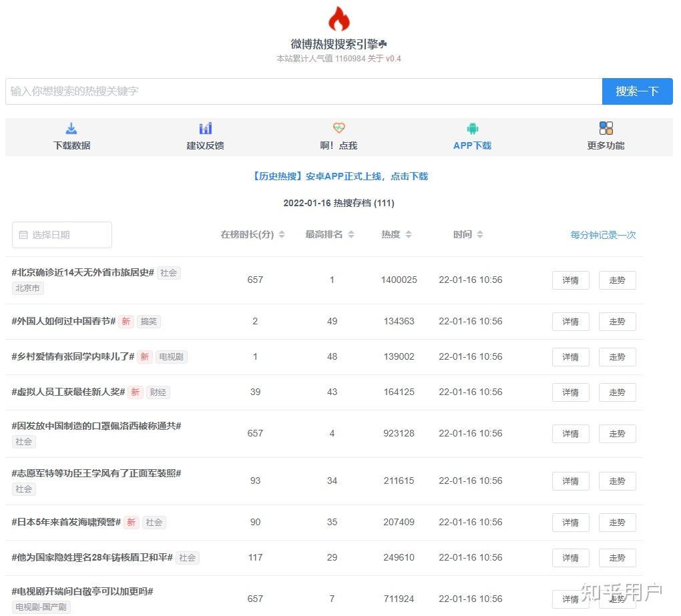Sort by 热度 column arrows
Screen dimensions: 681x616
(408, 234)
